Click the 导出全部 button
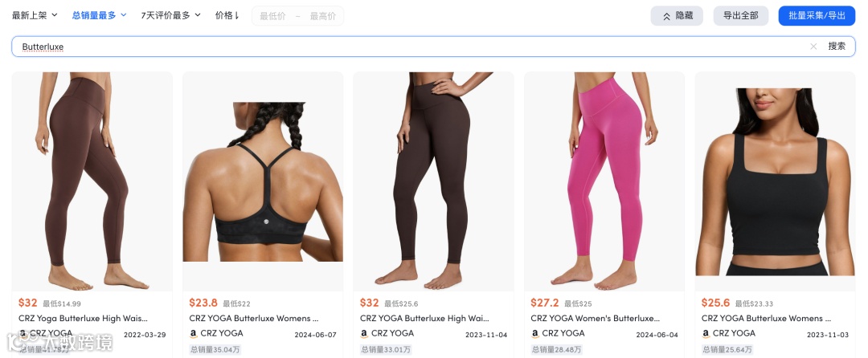This screenshot has height=358, width=868. pos(741,16)
